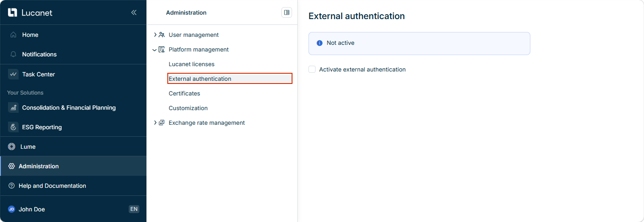The height and width of the screenshot is (222, 644).
Task: Expand the User management tree node
Action: tap(155, 35)
